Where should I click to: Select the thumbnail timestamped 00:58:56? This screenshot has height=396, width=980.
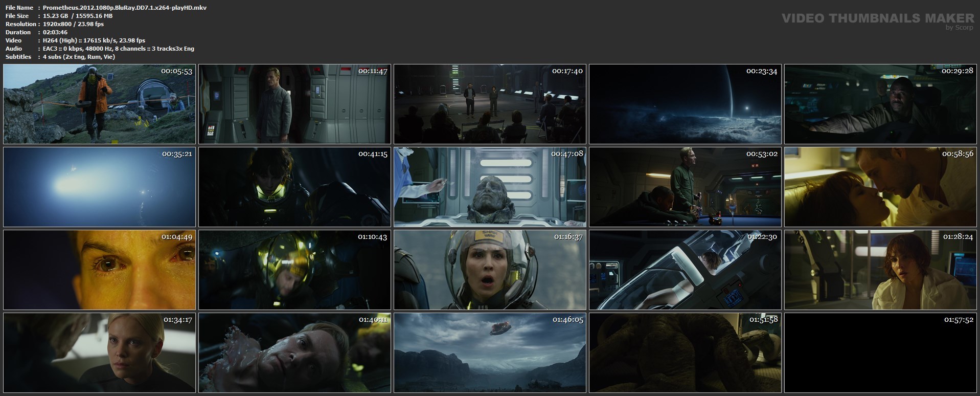880,187
